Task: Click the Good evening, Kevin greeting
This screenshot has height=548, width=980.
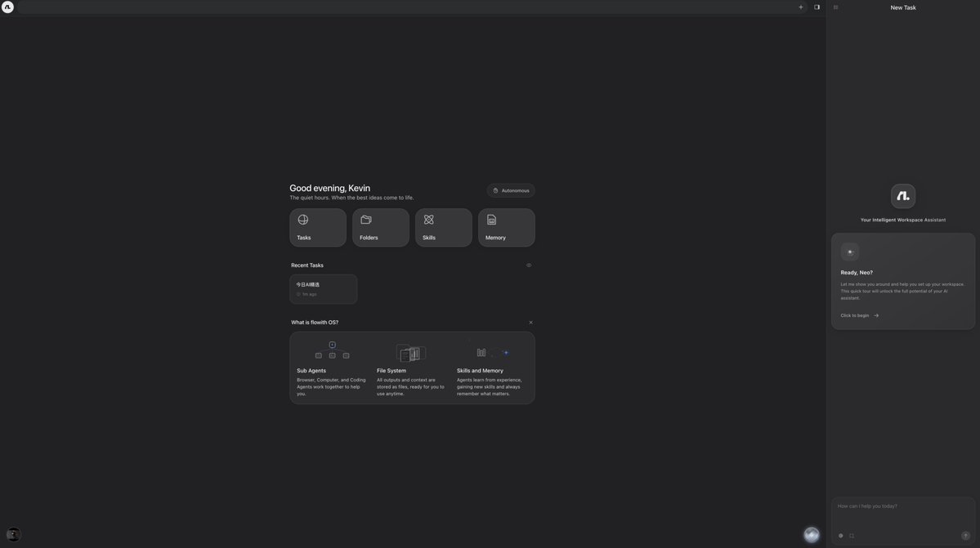Action: tap(329, 188)
